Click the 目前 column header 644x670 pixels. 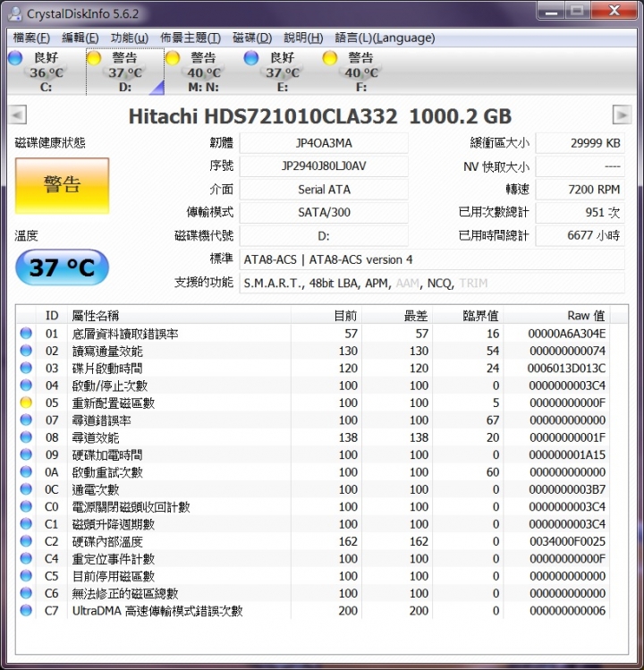click(326, 316)
